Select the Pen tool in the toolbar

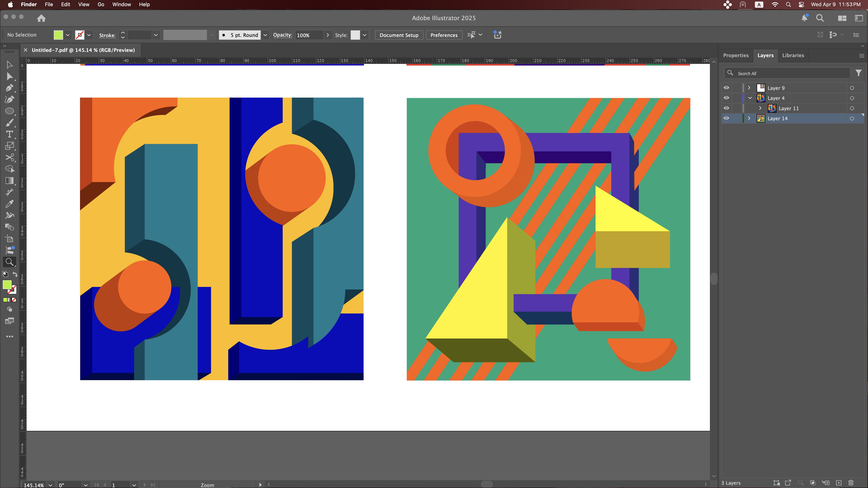pos(10,88)
